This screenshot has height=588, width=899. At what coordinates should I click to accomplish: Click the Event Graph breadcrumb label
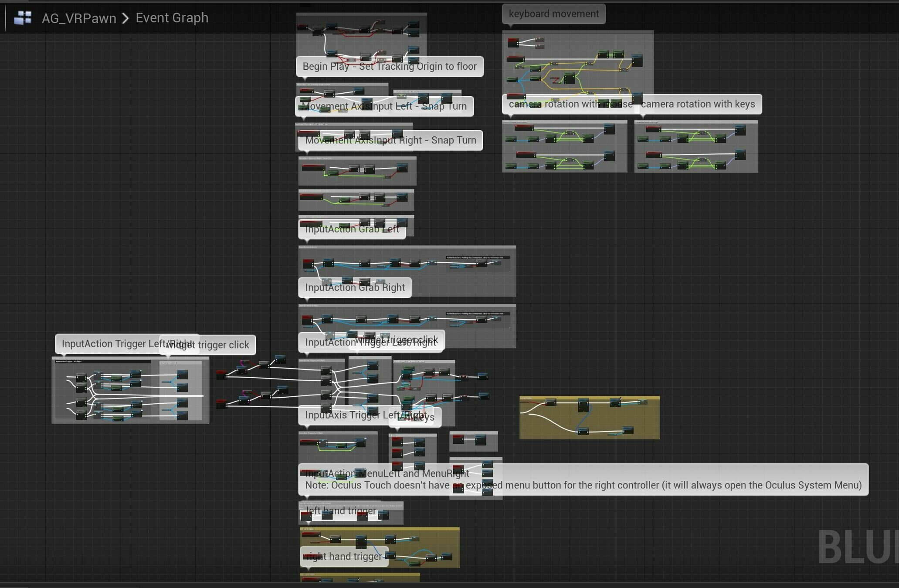coord(172,18)
